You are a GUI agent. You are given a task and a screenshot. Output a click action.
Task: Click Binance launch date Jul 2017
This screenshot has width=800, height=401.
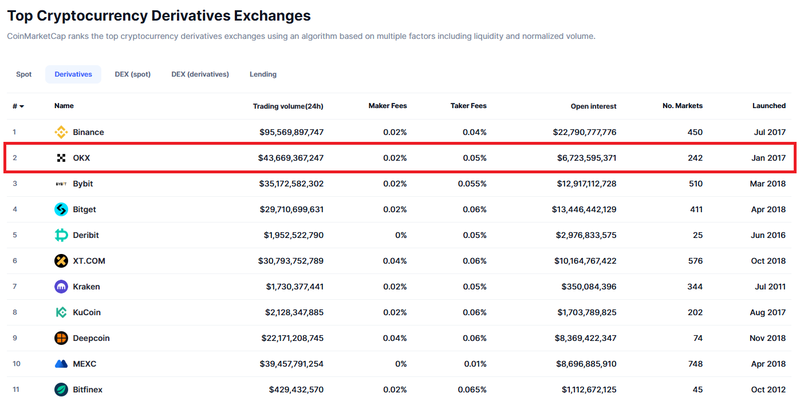pyautogui.click(x=770, y=132)
